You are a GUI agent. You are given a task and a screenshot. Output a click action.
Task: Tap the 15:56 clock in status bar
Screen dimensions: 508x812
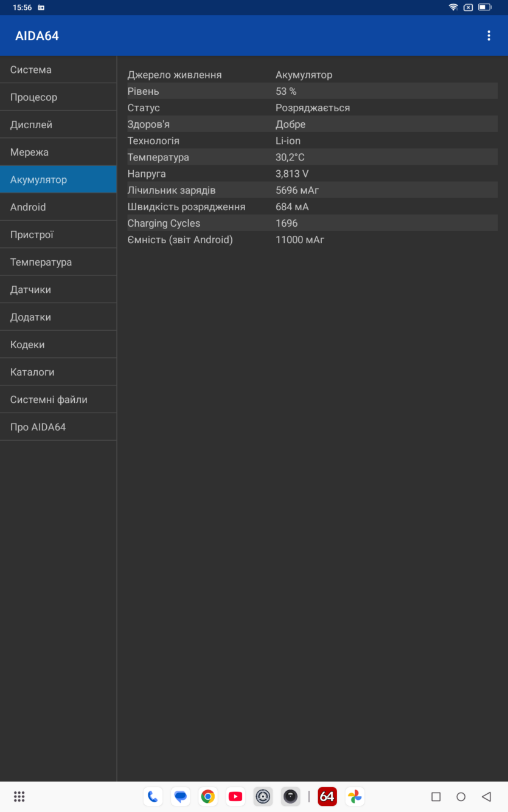pyautogui.click(x=22, y=7)
